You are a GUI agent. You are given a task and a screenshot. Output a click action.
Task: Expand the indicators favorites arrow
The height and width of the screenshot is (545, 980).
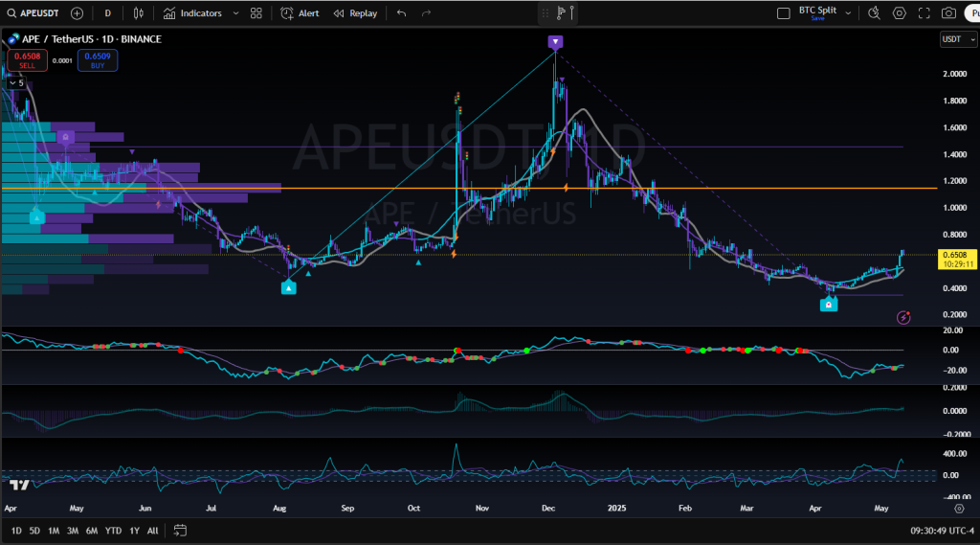pos(235,13)
